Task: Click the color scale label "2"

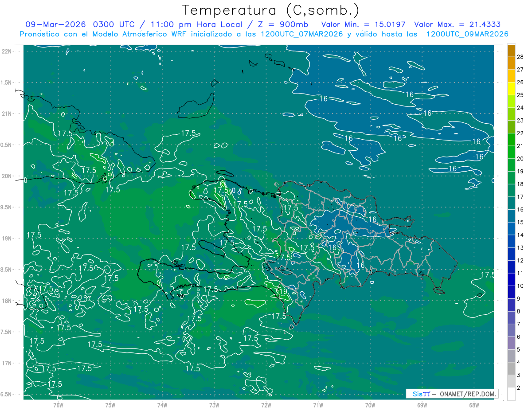Action: [519, 388]
